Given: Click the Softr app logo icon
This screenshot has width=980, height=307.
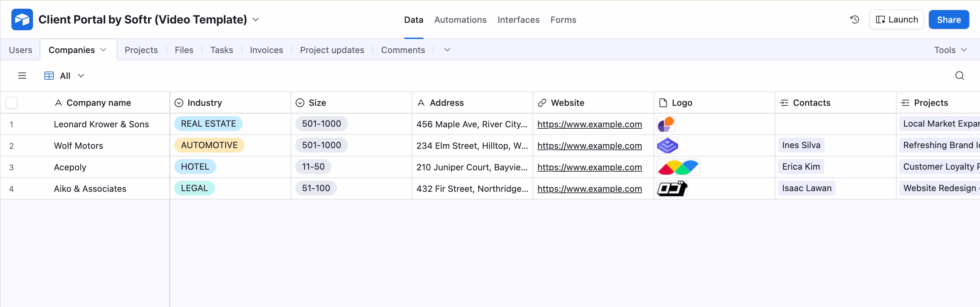Looking at the screenshot, I should [22, 19].
